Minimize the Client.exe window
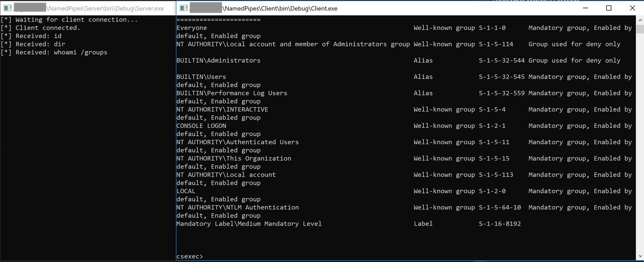Viewport: 644px width, 262px height. 586,8
